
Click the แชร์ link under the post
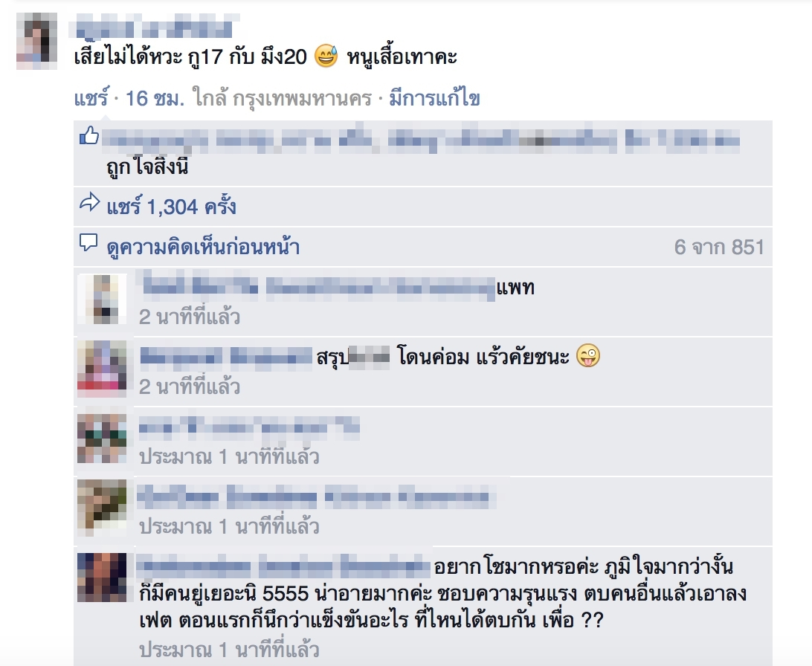[x=91, y=98]
